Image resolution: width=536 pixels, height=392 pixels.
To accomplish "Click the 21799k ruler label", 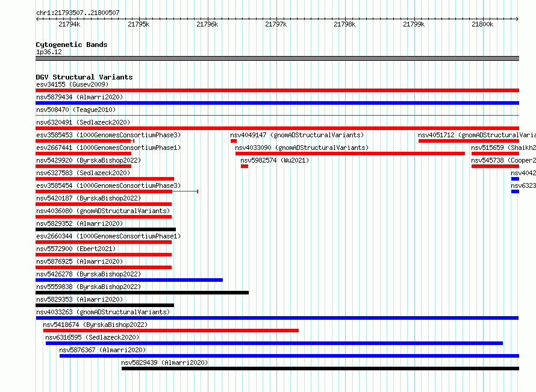I will pos(414,24).
